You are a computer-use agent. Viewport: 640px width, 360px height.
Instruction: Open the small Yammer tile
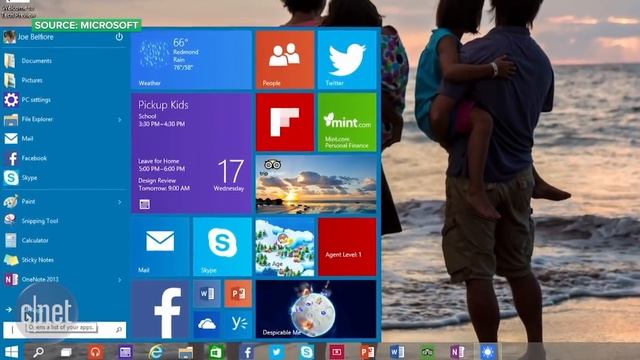tap(238, 324)
